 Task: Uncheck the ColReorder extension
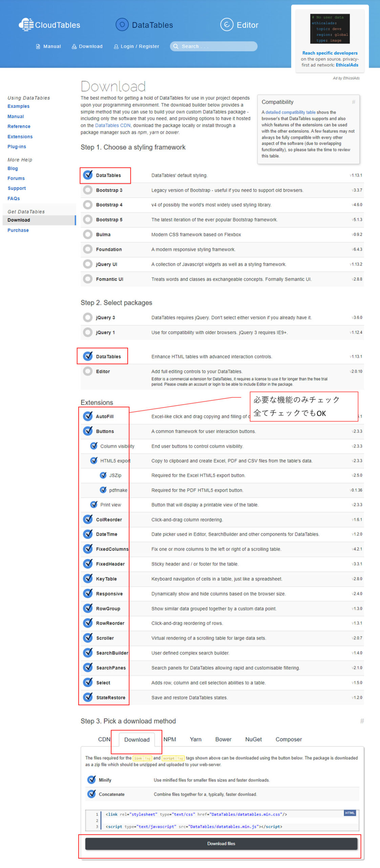[88, 519]
